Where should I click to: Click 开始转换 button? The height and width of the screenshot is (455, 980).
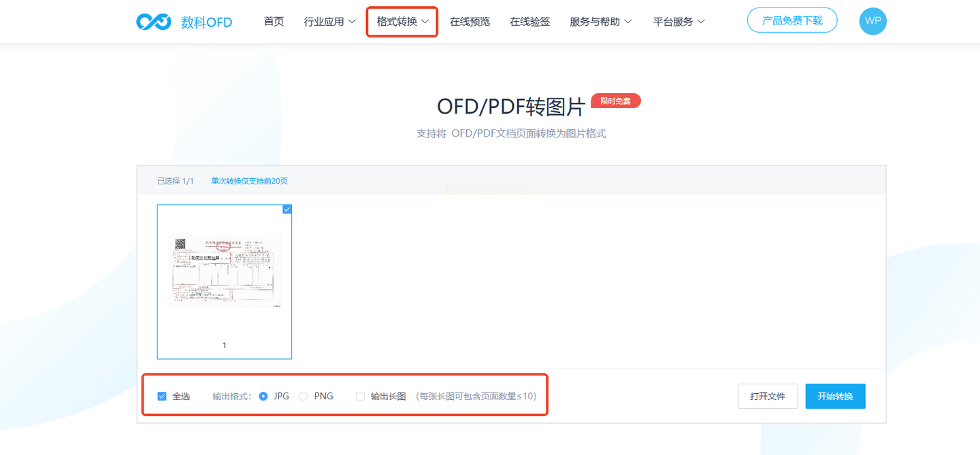[x=835, y=396]
